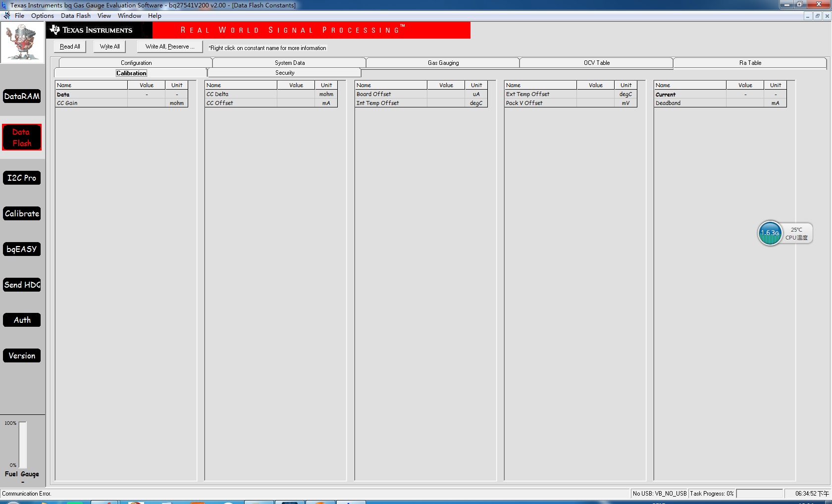Click the Read All button
Viewport: 832px width, 504px height.
pos(70,47)
